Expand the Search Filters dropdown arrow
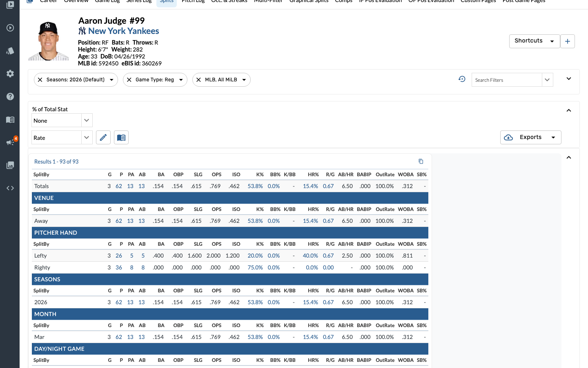 tap(548, 80)
